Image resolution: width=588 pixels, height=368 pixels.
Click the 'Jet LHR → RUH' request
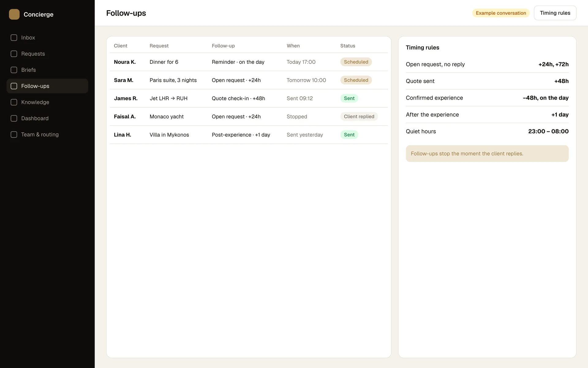coord(168,98)
